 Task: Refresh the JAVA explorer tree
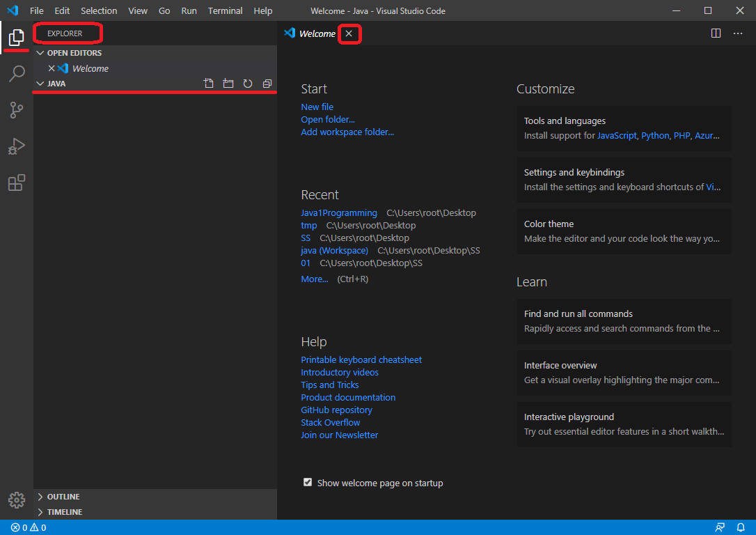tap(248, 84)
